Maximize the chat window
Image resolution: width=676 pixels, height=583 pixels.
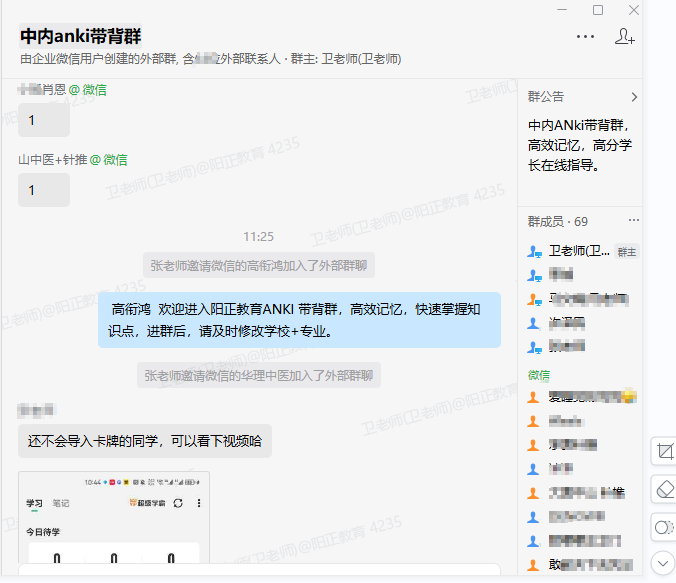pos(598,9)
